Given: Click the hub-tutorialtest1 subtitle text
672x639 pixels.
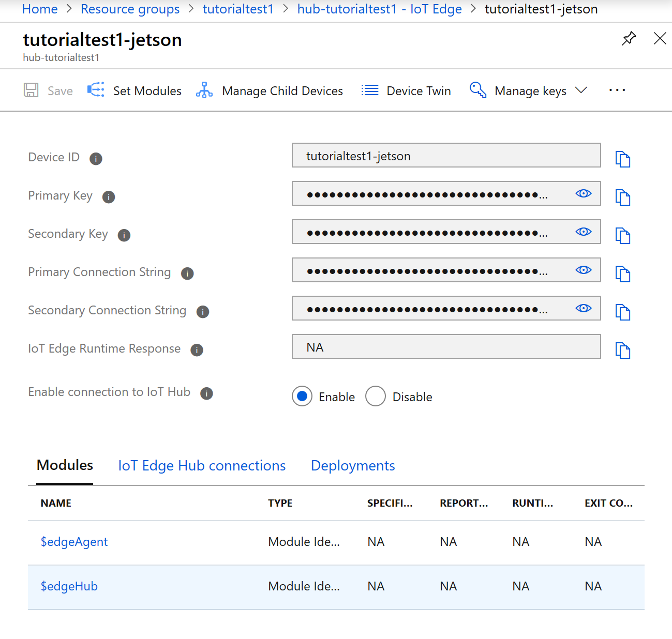Looking at the screenshot, I should (61, 57).
